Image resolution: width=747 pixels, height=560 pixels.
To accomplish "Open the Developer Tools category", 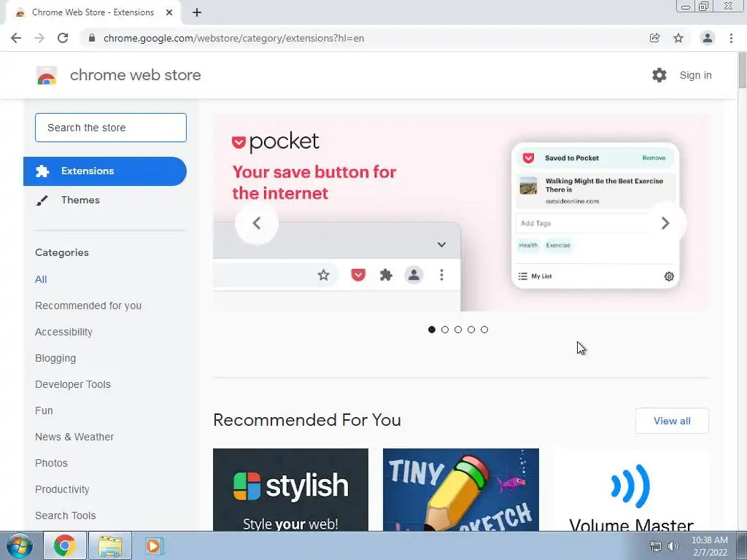I will 73,384.
